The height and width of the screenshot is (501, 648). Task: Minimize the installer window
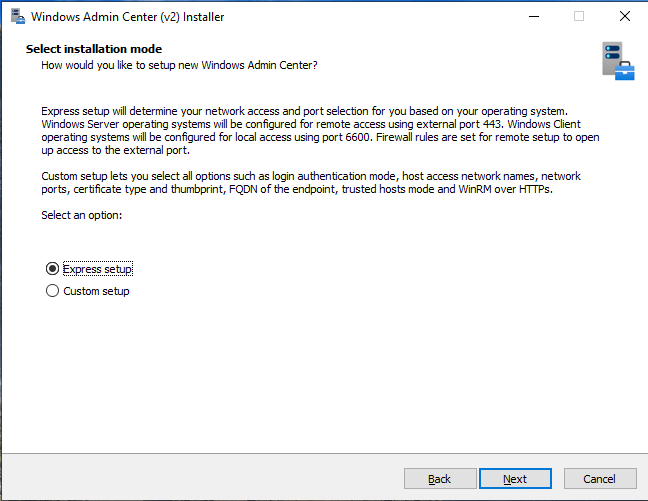tap(532, 17)
